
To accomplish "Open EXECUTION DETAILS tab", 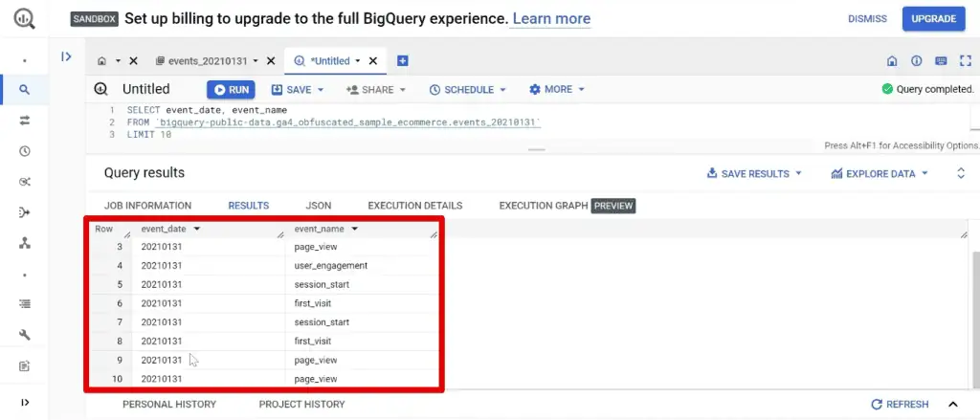I will coord(415,206).
